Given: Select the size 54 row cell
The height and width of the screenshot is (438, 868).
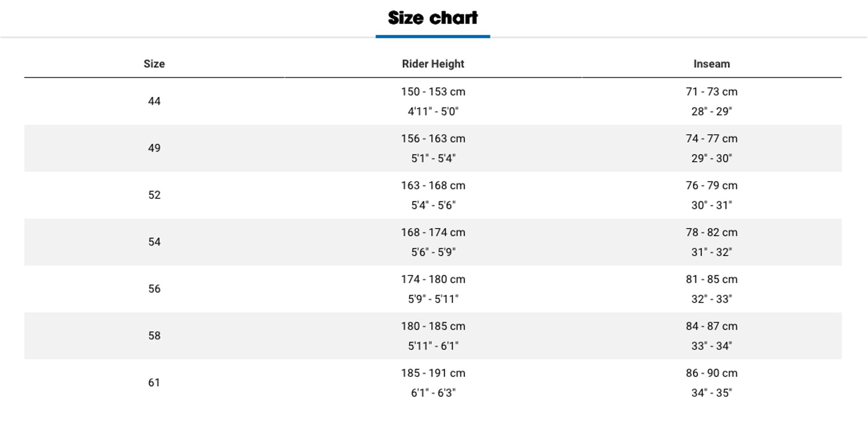Looking at the screenshot, I should point(154,242).
